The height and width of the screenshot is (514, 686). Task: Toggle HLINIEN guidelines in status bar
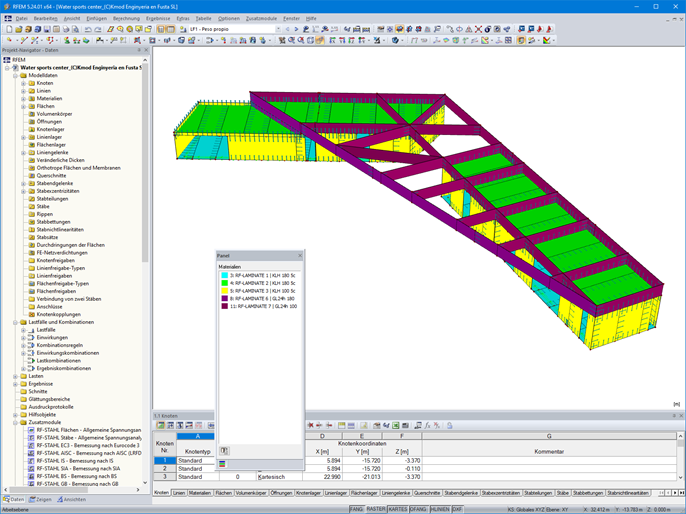click(x=440, y=510)
